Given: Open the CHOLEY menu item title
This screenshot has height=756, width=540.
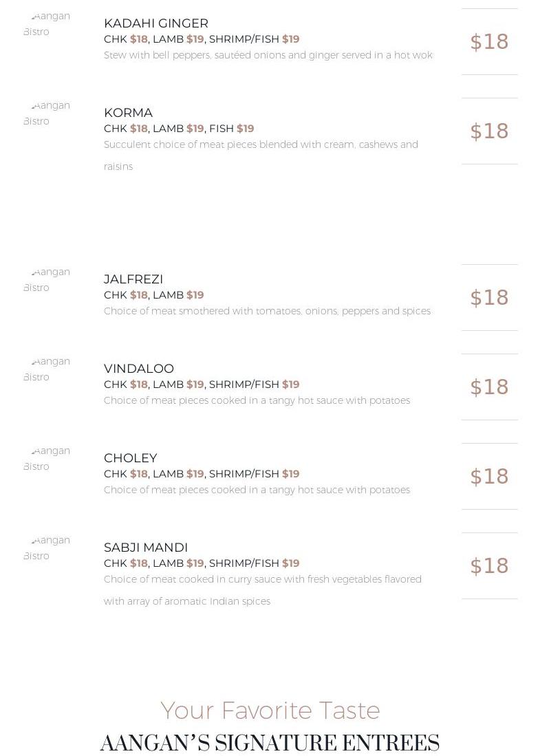Looking at the screenshot, I should click(131, 458).
